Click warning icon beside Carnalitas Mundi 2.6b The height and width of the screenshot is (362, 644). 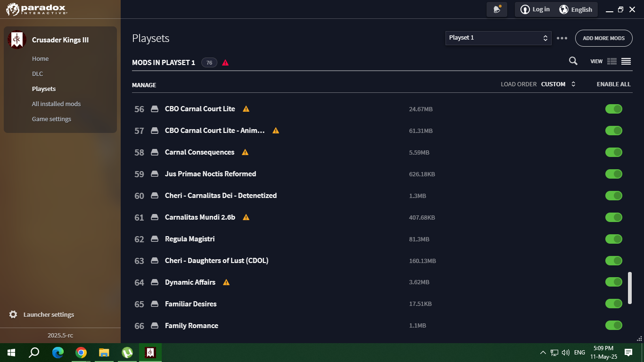click(x=246, y=217)
